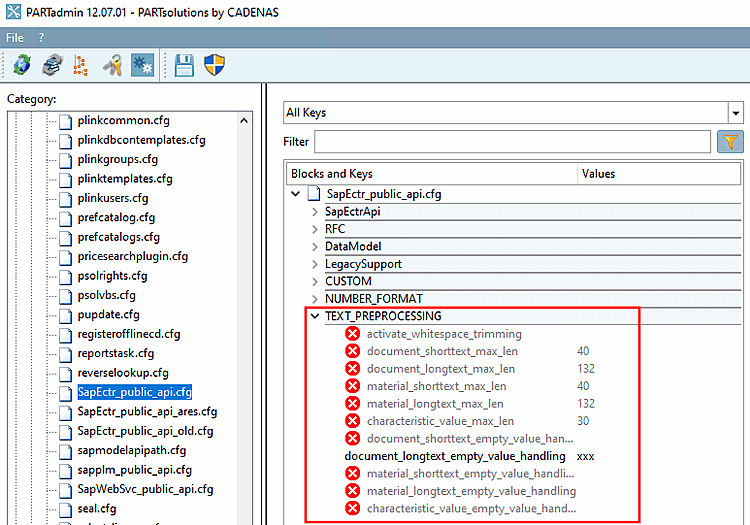
Task: Select prefcatalog.cfg in category tree
Action: pyautogui.click(x=116, y=218)
